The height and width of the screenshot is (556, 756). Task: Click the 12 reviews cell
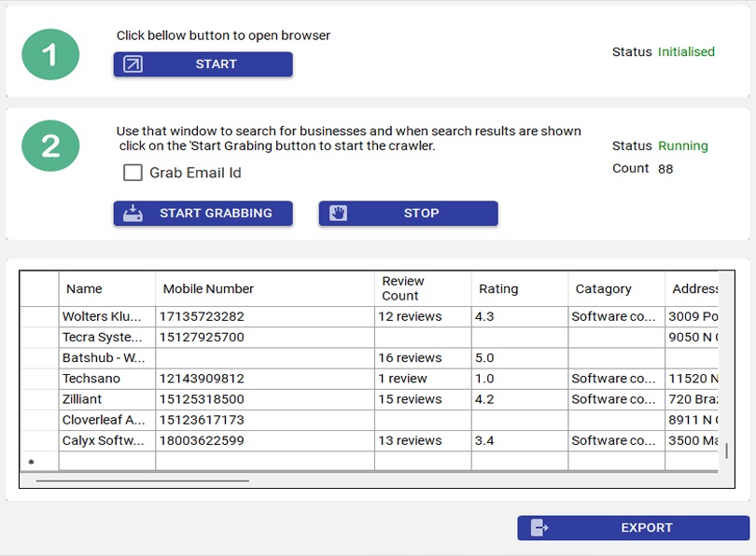pos(423,316)
